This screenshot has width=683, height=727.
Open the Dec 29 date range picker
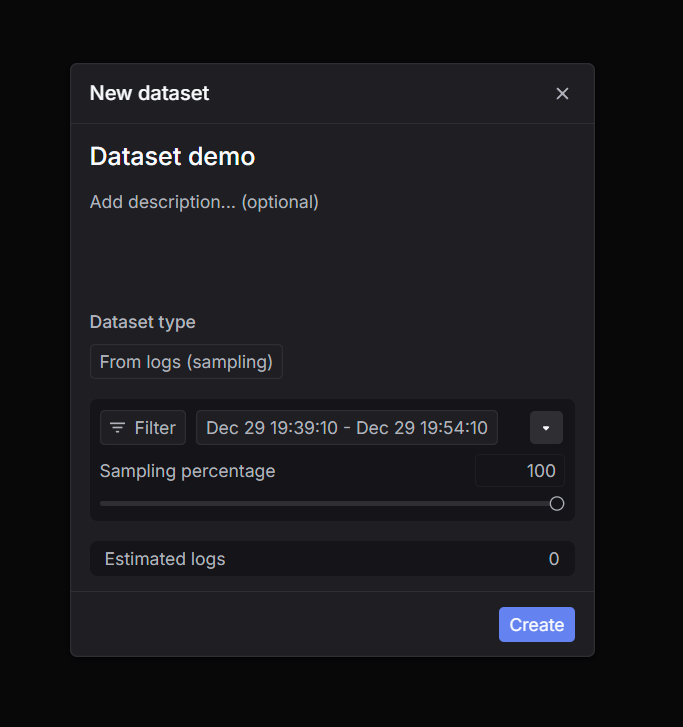346,428
